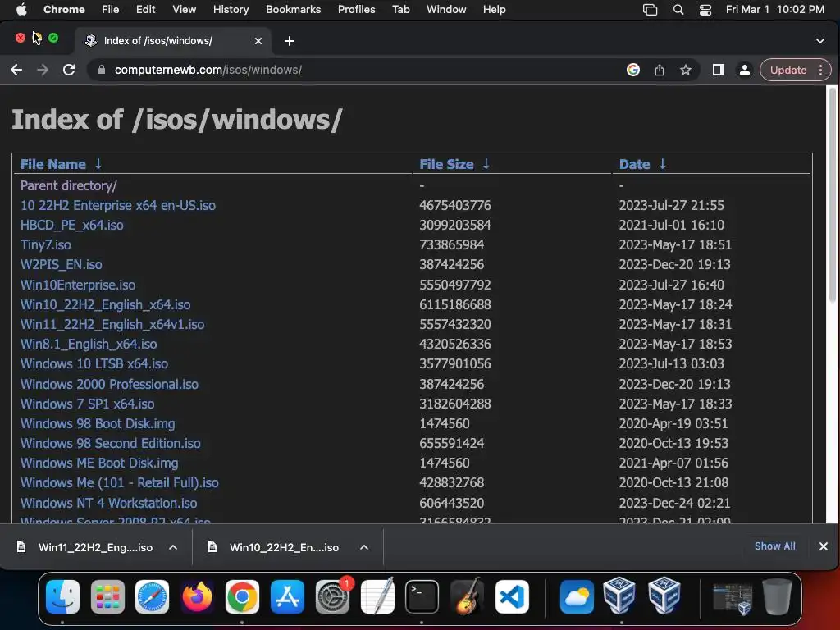
Task: Click the Update button in Chrome toolbar
Action: coord(788,71)
